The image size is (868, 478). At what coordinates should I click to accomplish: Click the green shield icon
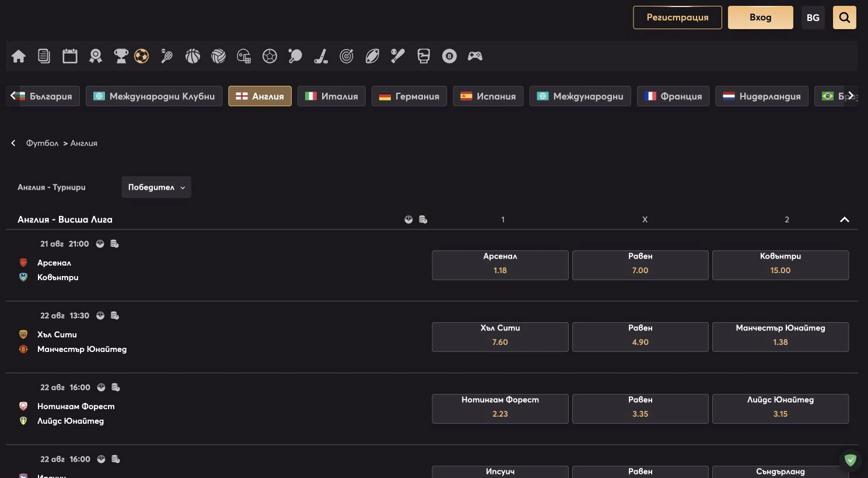850,460
